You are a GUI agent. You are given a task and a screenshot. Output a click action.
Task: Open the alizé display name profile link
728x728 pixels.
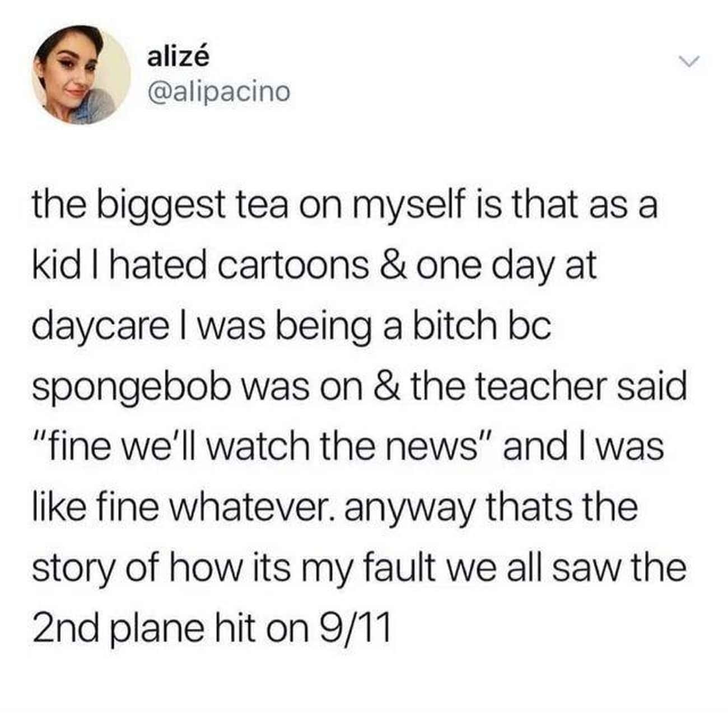tap(177, 58)
